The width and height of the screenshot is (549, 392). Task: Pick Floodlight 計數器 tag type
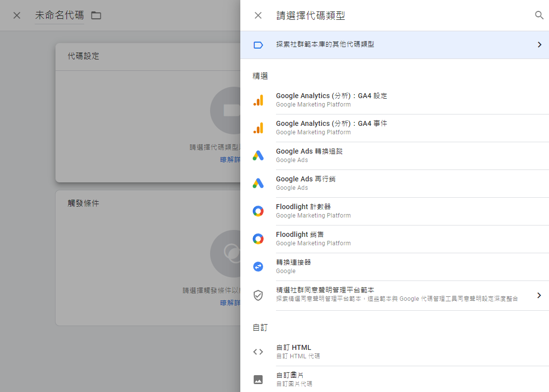tap(394, 211)
